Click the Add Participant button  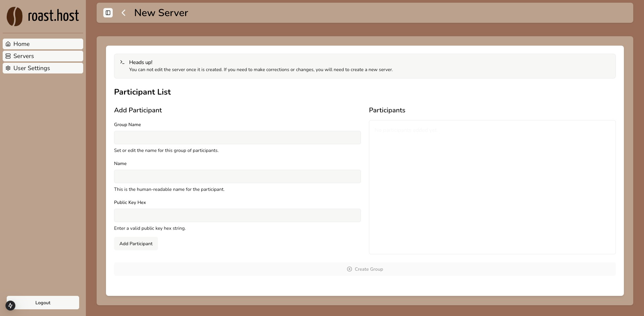(x=136, y=244)
